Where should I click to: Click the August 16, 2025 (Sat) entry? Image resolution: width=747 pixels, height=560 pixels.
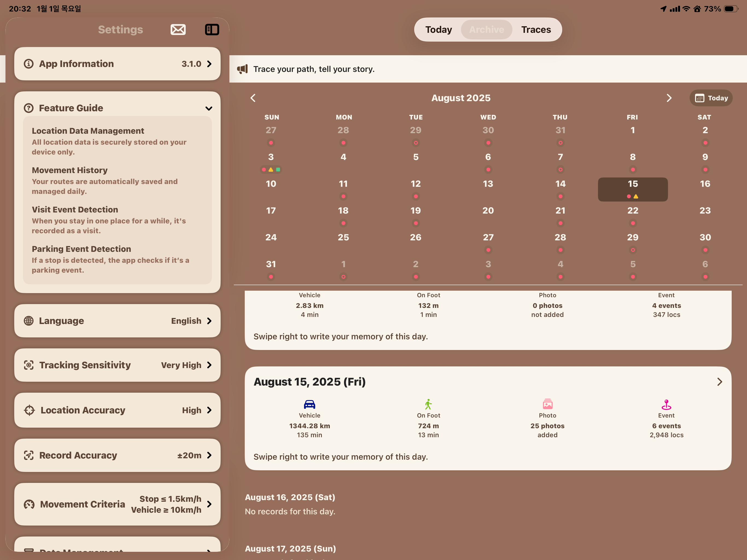[290, 497]
